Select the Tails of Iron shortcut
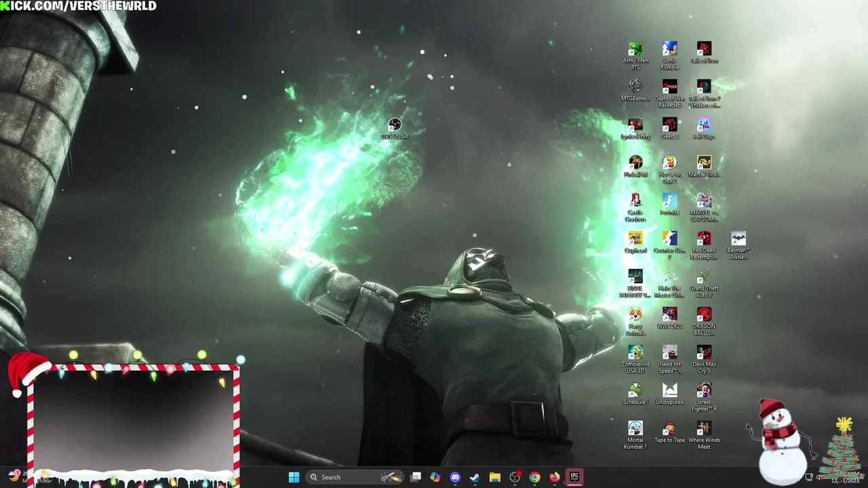Image resolution: width=868 pixels, height=488 pixels. click(x=704, y=52)
